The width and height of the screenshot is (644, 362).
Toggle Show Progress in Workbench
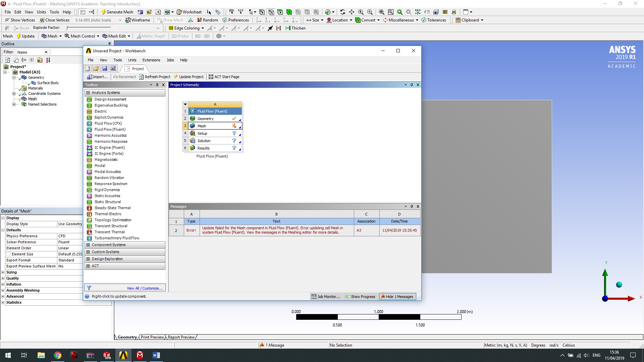coord(361,297)
